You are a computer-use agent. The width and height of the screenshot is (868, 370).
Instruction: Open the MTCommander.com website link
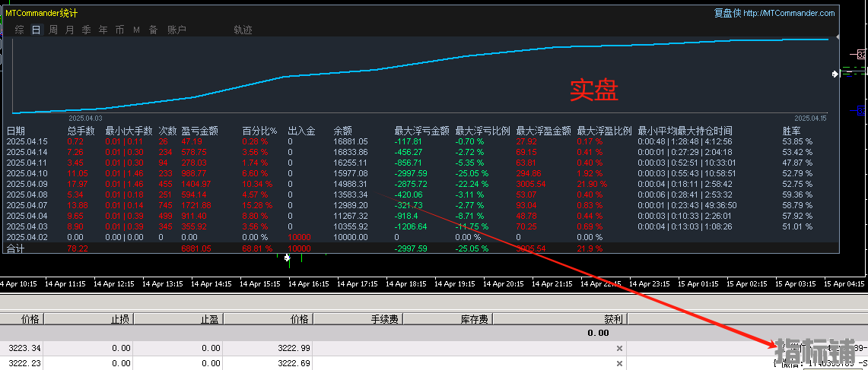[x=788, y=13]
